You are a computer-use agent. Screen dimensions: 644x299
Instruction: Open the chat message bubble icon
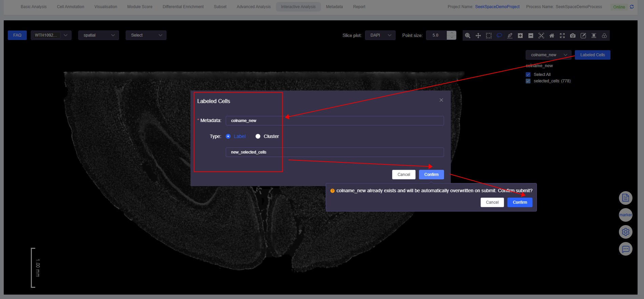point(625,249)
